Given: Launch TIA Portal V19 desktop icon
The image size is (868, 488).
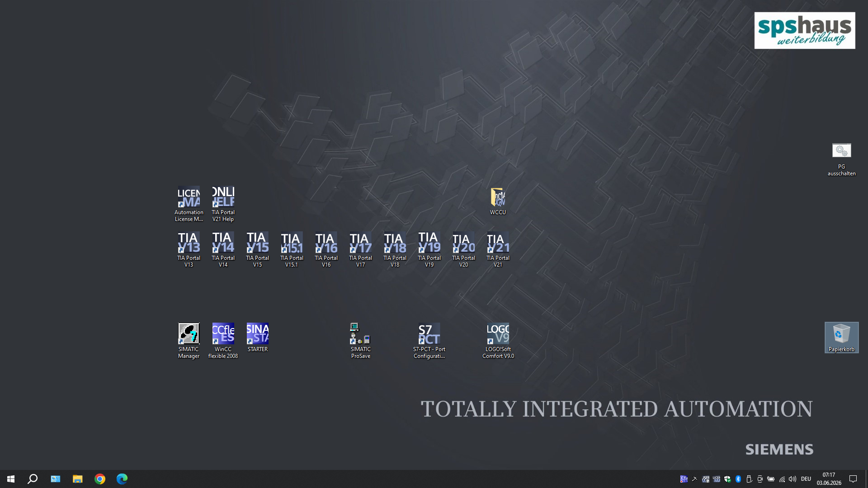Looking at the screenshot, I should (429, 249).
